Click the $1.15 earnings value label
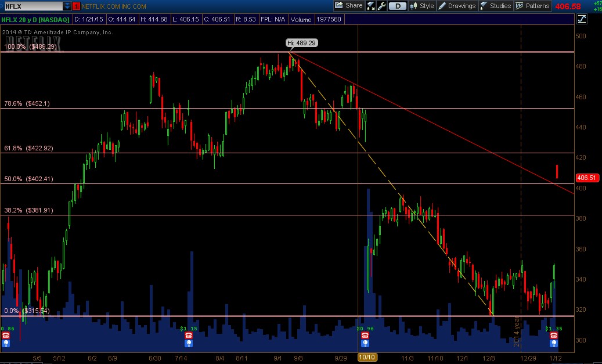This screenshot has width=602, height=364. 189,329
